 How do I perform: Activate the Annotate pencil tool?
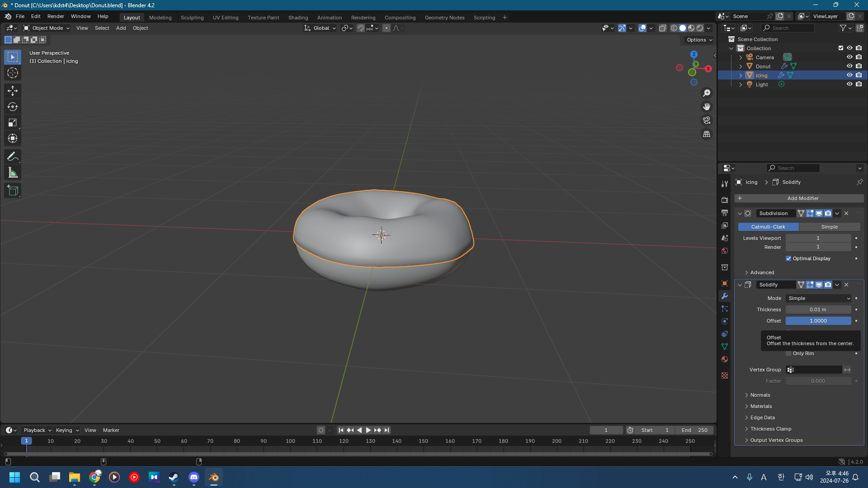point(13,157)
